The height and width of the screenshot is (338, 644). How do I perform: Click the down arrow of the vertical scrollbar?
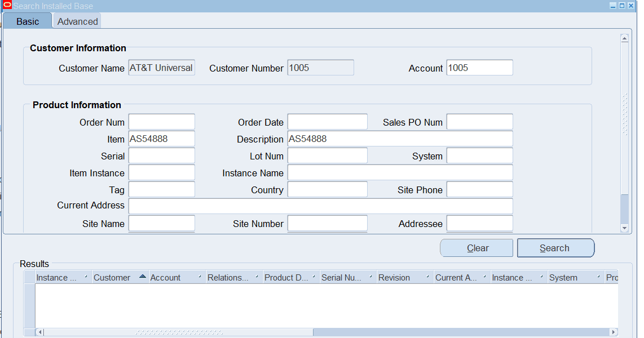(x=625, y=228)
